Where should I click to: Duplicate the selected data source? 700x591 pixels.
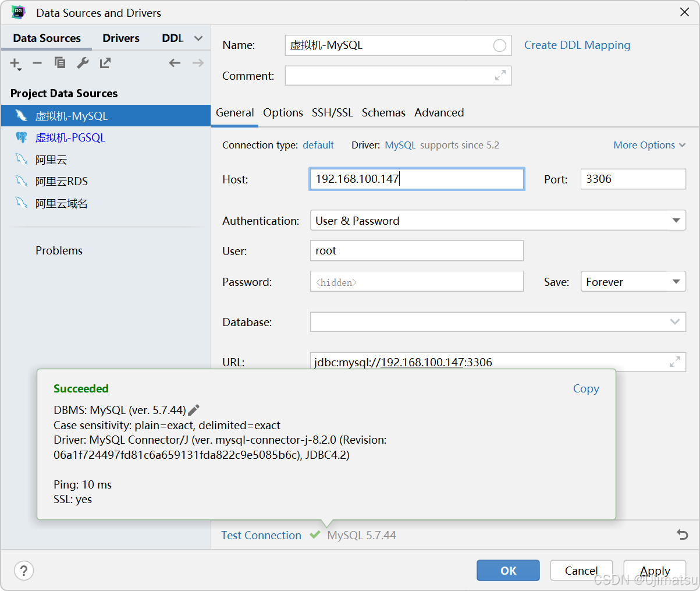[x=60, y=63]
